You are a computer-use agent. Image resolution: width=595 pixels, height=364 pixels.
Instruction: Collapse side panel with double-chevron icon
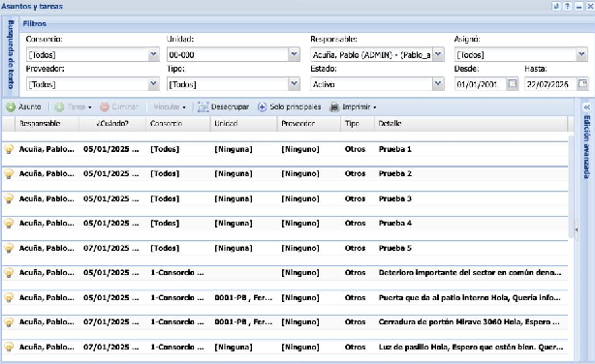pos(586,107)
